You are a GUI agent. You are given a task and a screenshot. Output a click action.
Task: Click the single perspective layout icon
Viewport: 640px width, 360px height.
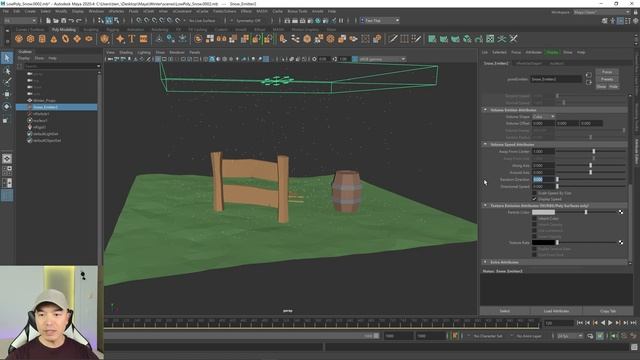point(7,158)
